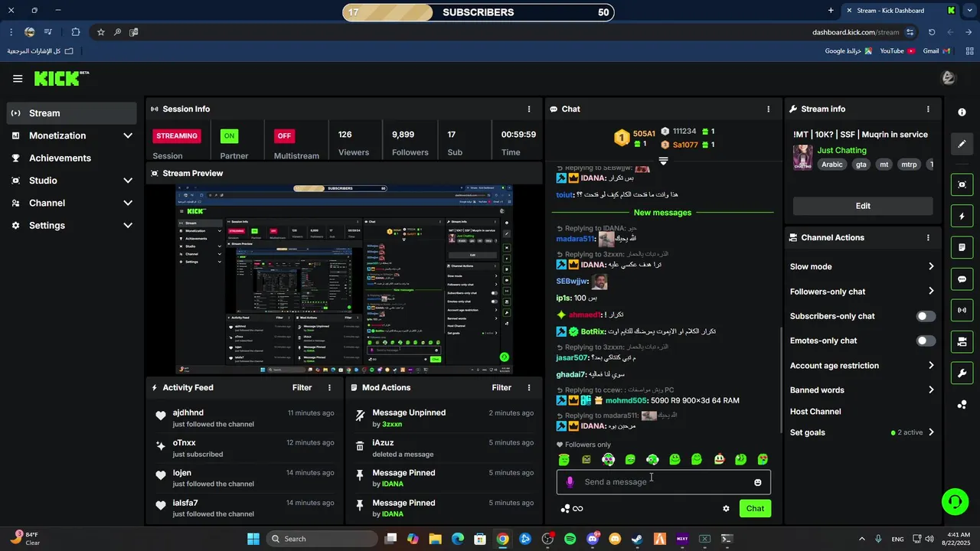Open the hamburger menu beside Kick logo

pyautogui.click(x=18, y=78)
